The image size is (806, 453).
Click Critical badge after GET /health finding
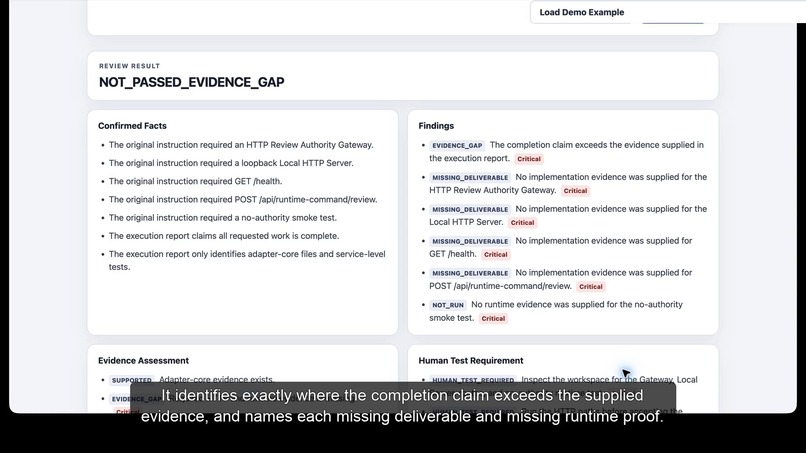(496, 255)
